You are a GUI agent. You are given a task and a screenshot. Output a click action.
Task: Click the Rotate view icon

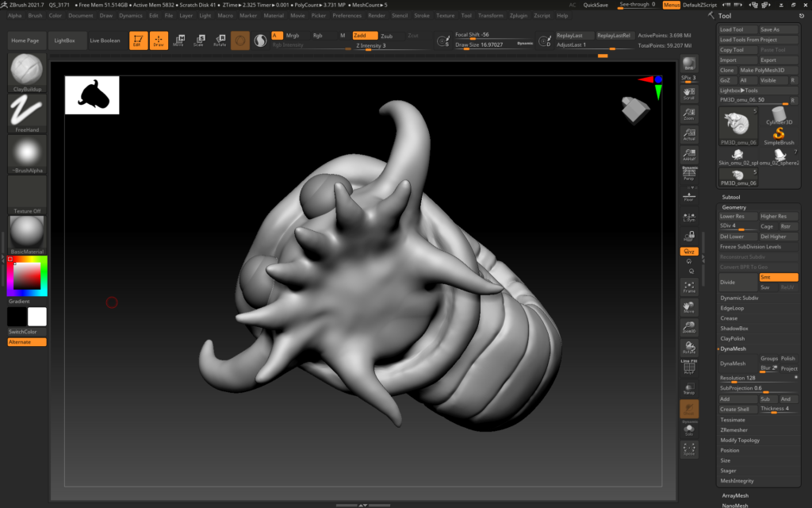click(x=689, y=348)
